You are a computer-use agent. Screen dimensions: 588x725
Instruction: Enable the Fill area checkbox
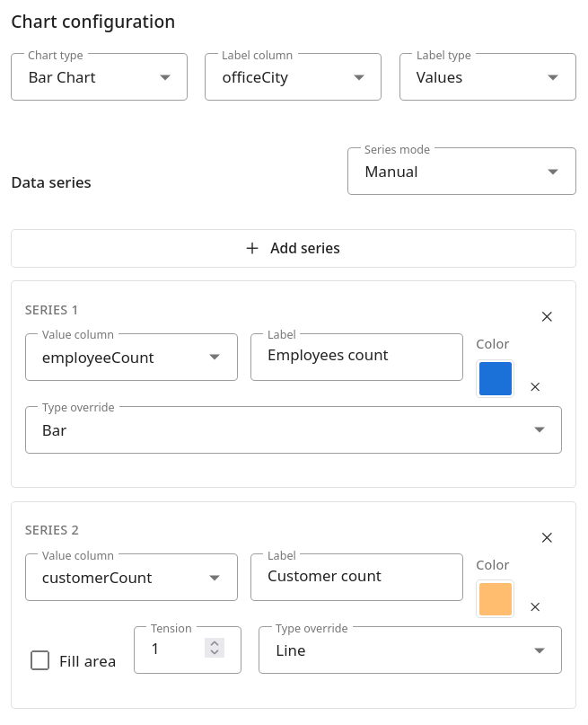[x=40, y=660]
